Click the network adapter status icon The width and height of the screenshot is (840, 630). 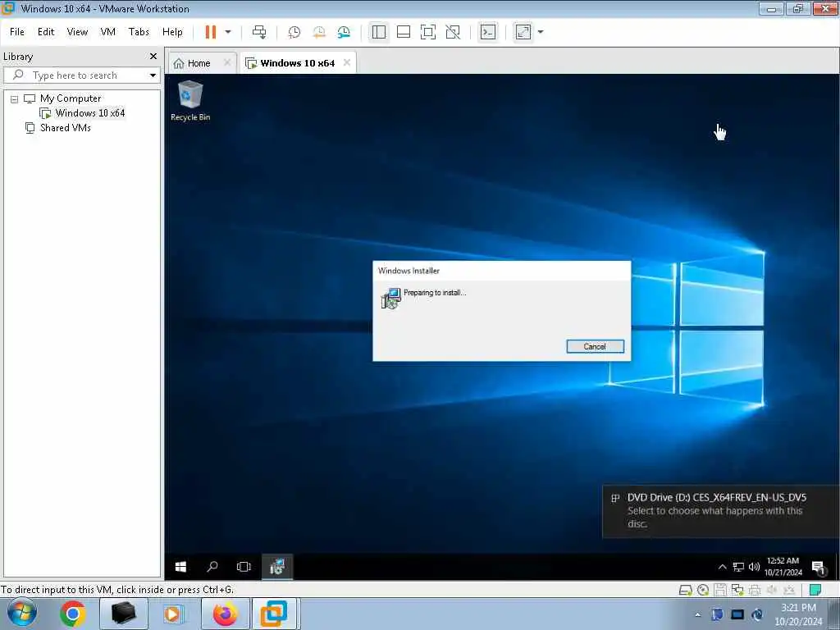(x=737, y=591)
